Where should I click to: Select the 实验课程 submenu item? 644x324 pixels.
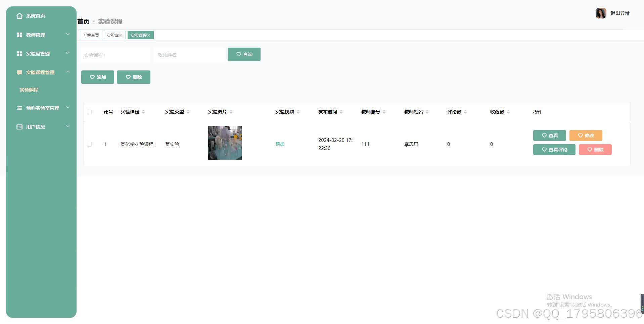click(29, 90)
